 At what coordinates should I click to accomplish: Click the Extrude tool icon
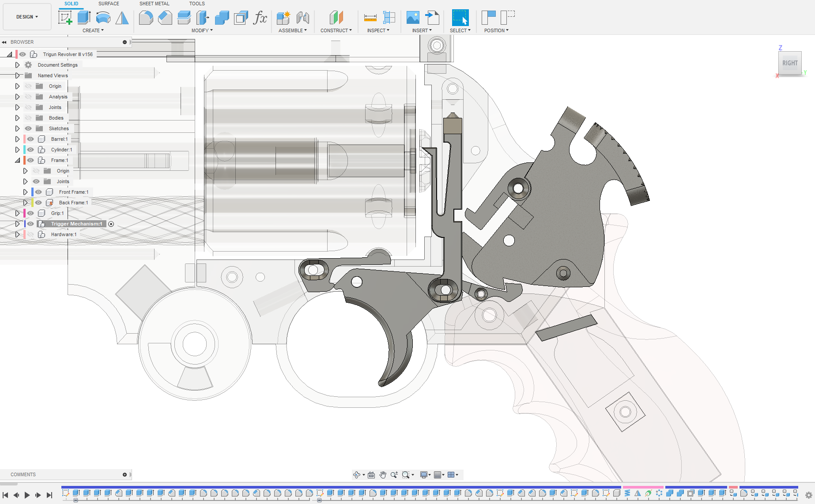[x=84, y=18]
